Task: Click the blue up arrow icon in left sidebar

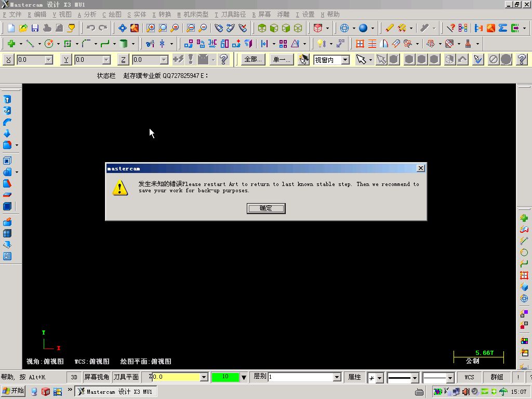Action: tap(7, 99)
